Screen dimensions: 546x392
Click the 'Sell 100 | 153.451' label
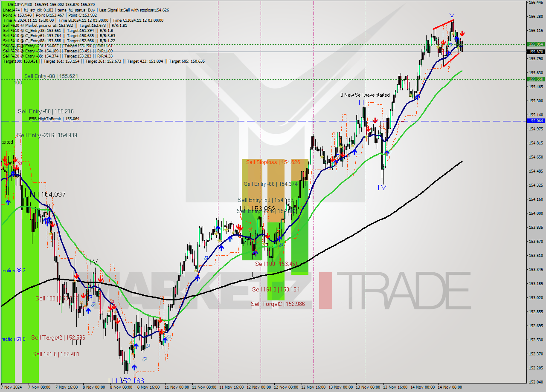click(276, 264)
